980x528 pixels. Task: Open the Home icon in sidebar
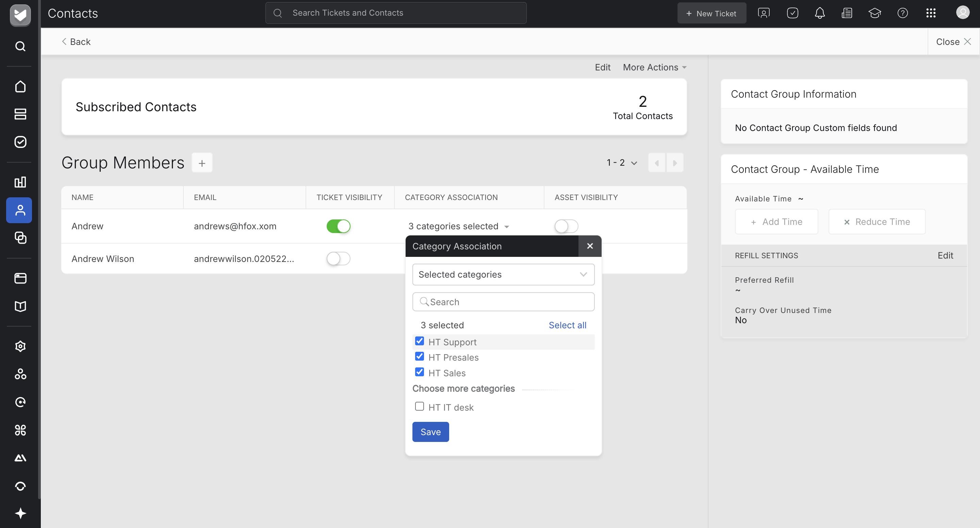click(x=20, y=86)
